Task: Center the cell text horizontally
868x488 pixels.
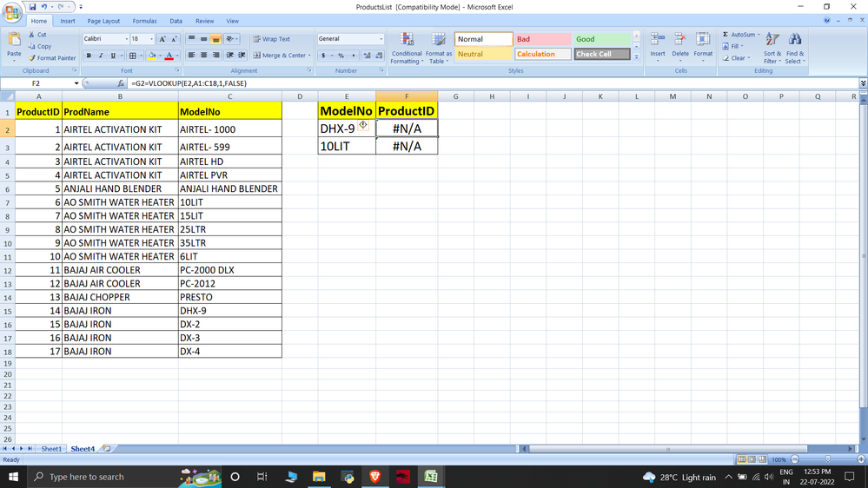Action: tap(203, 56)
